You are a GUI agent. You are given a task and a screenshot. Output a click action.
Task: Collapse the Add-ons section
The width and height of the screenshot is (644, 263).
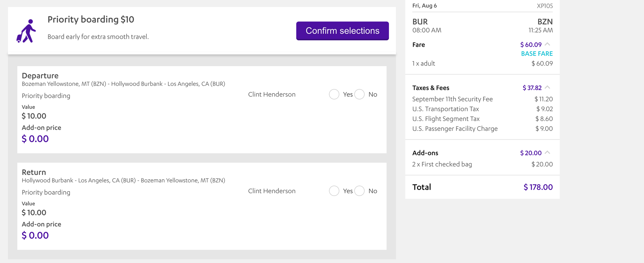pos(548,152)
